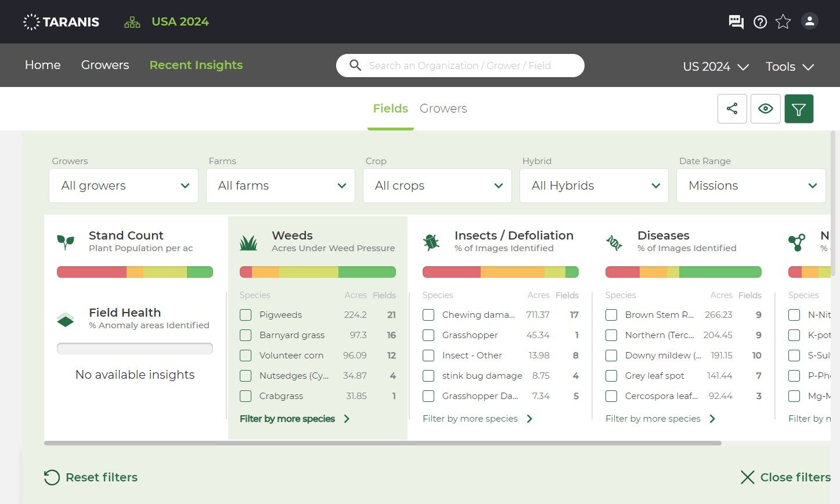840x504 pixels.
Task: Toggle the eye visibility button
Action: (765, 108)
